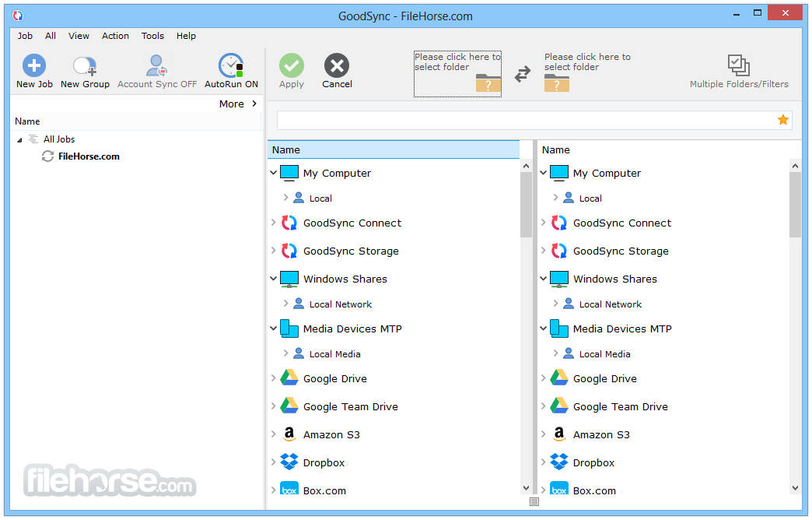Select the FileHorse.com job
812x520 pixels.
click(x=89, y=156)
